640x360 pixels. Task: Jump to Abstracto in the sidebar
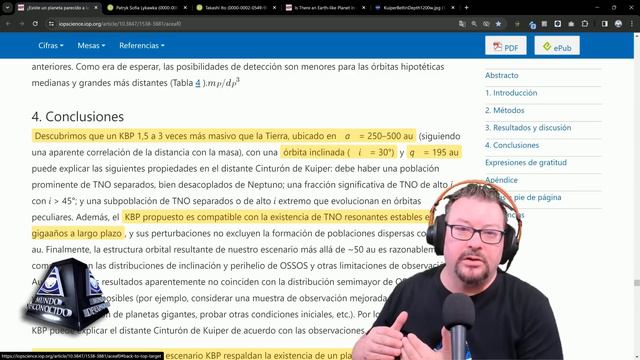pyautogui.click(x=502, y=75)
